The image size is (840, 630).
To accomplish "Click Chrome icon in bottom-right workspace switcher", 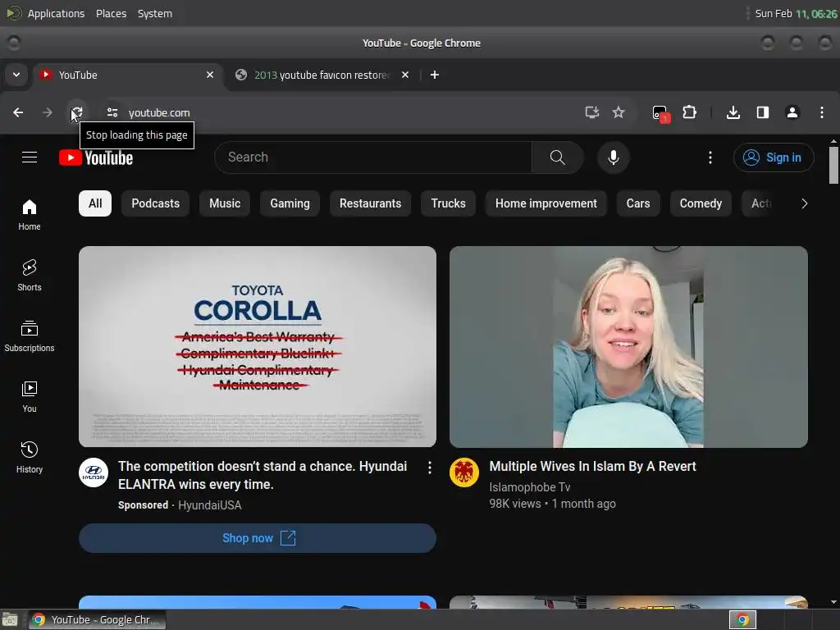I will click(x=742, y=620).
